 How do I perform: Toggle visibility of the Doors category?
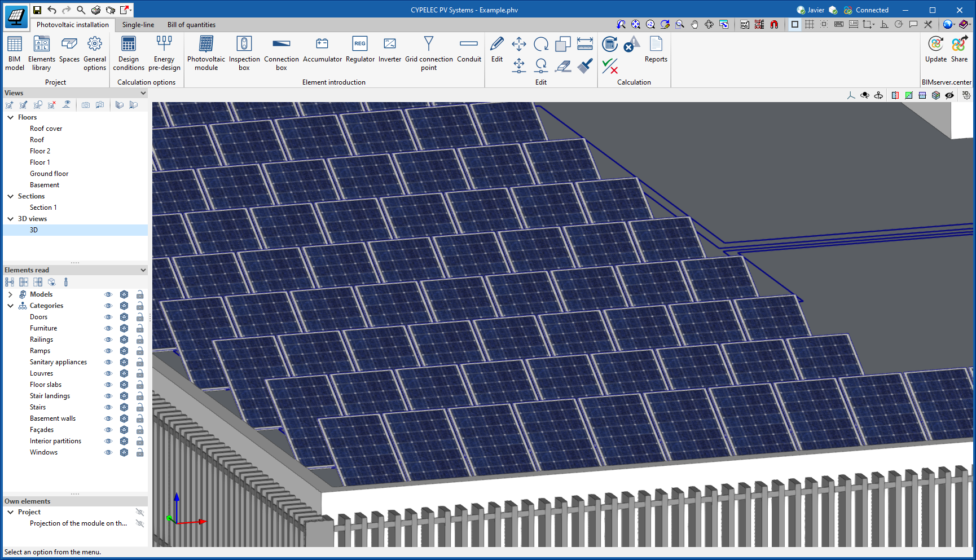click(108, 316)
